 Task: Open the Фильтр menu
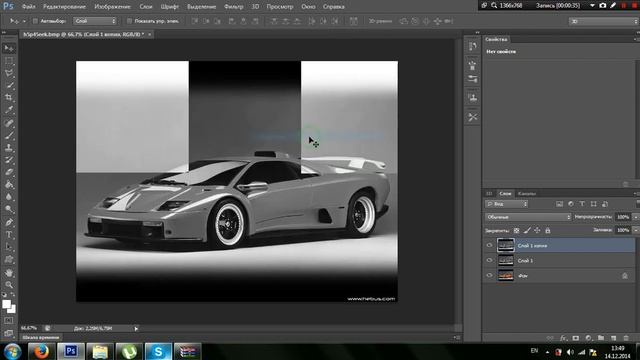[x=234, y=7]
